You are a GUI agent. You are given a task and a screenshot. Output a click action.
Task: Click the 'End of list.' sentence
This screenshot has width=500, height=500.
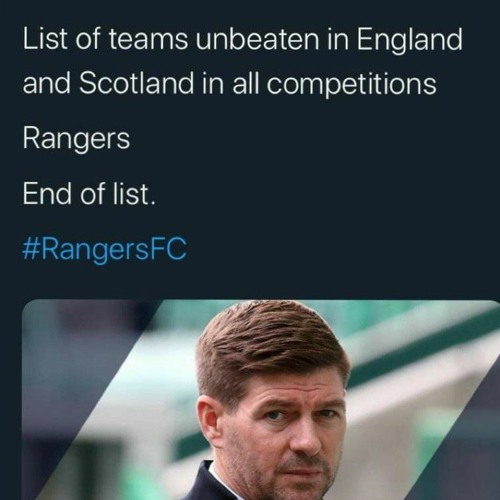pyautogui.click(x=89, y=194)
